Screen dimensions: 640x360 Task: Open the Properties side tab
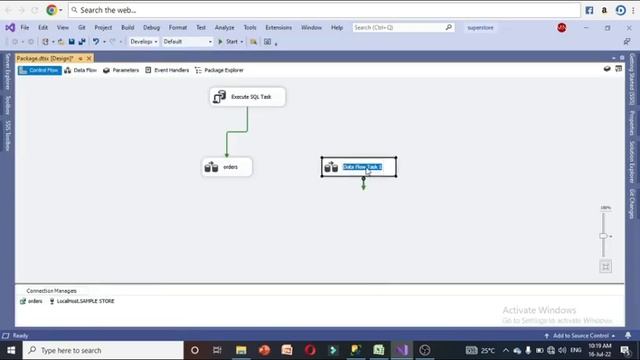pos(632,123)
